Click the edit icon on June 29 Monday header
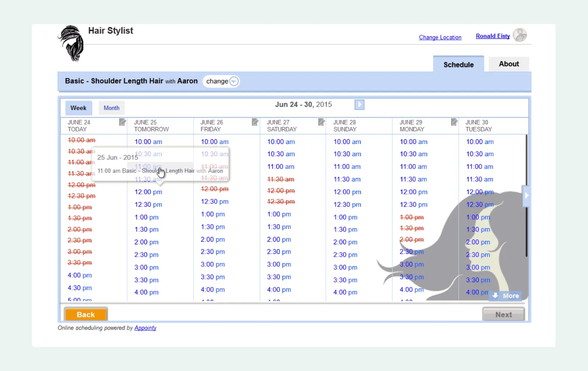 pyautogui.click(x=455, y=122)
